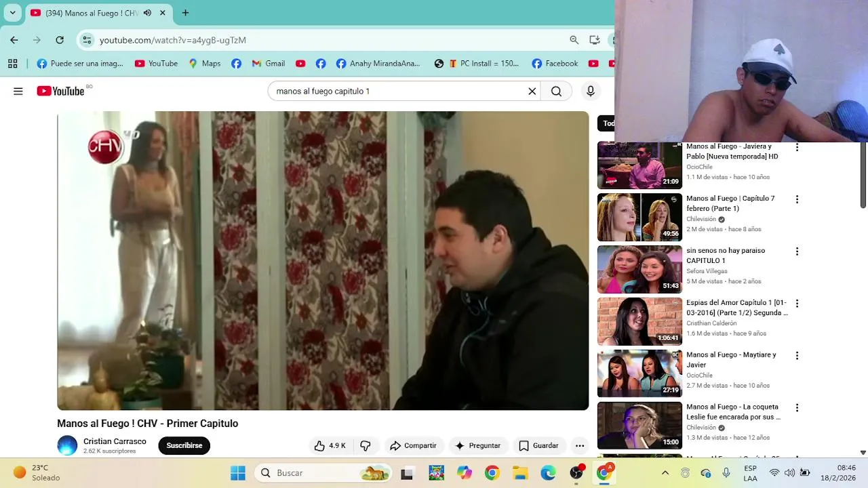Open the Cristian Carrasco channel name link
Image resolution: width=868 pixels, height=488 pixels.
[115, 441]
